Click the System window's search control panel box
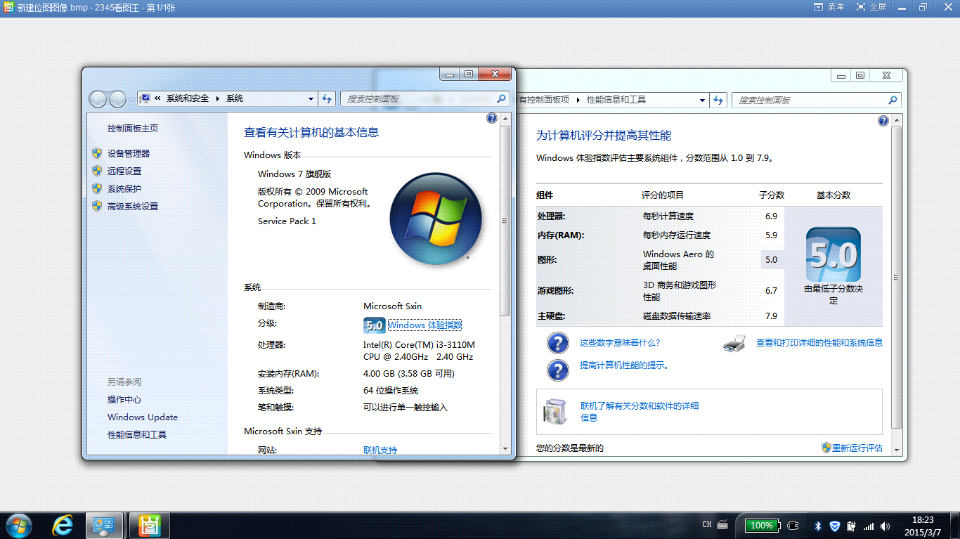Image resolution: width=960 pixels, height=539 pixels. (x=424, y=99)
